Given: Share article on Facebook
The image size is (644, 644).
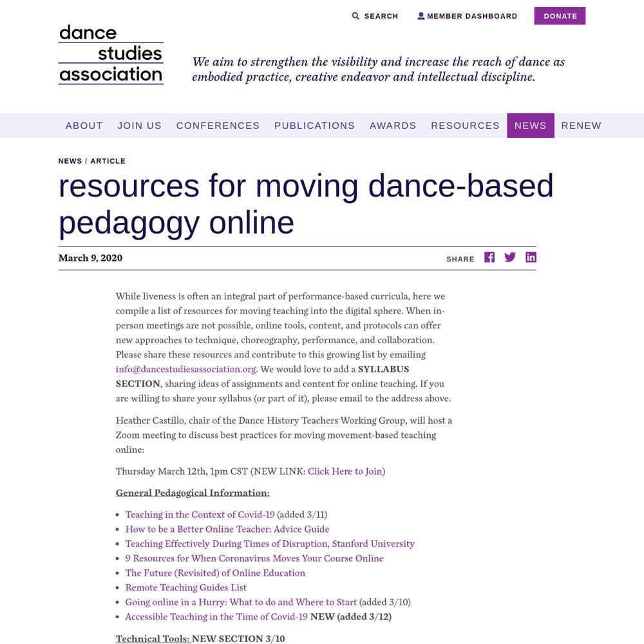Looking at the screenshot, I should coord(489,257).
